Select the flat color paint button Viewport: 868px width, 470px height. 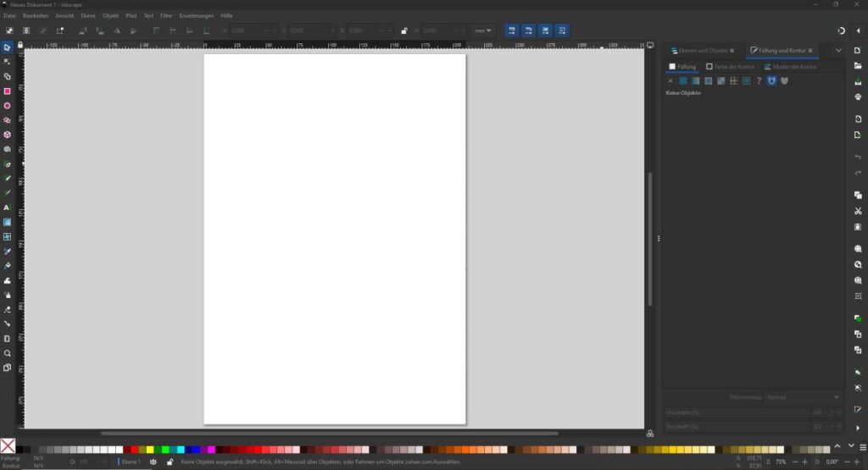[683, 80]
